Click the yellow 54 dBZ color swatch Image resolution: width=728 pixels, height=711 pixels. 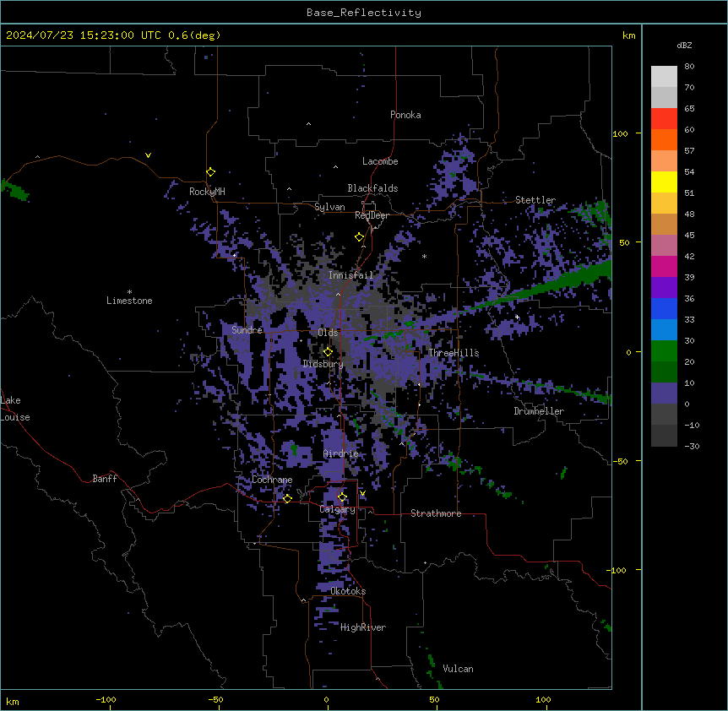click(x=664, y=182)
